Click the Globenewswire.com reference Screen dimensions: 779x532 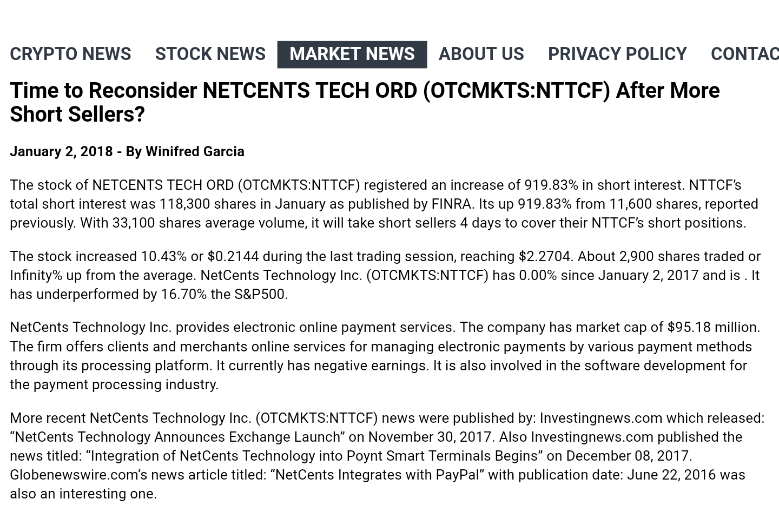point(72,474)
